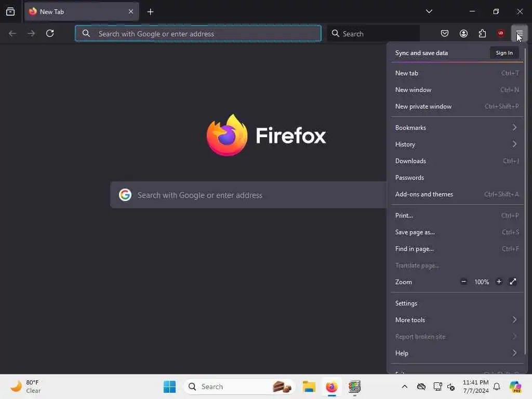Click Firefox icon in taskbar

click(331, 387)
